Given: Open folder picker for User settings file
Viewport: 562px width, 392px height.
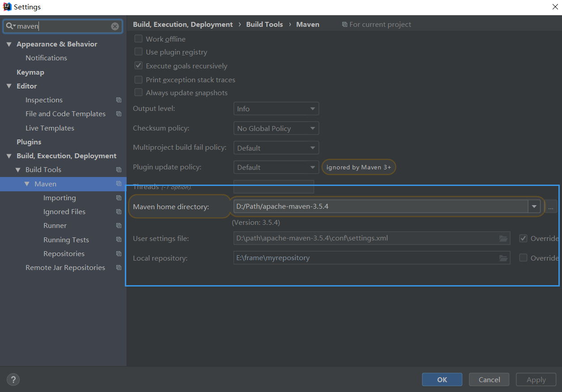Looking at the screenshot, I should coord(502,238).
